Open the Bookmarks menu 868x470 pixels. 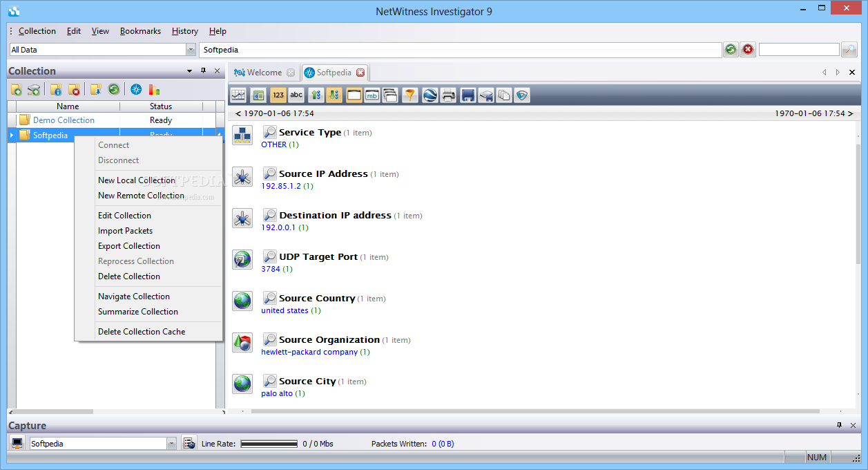(x=140, y=31)
